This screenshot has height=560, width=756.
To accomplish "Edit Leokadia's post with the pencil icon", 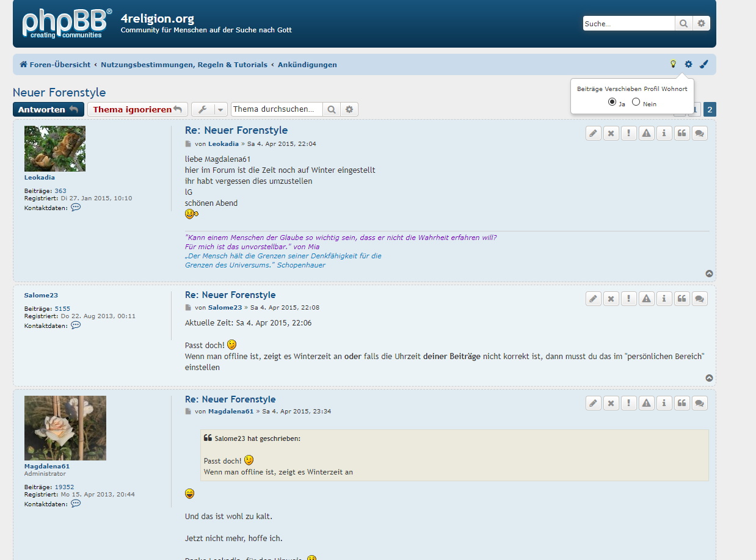I will (x=594, y=133).
